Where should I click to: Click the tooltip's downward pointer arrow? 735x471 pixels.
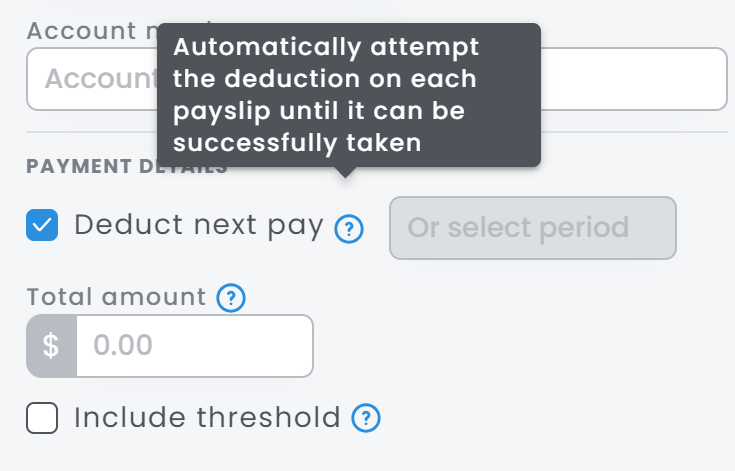coord(345,172)
